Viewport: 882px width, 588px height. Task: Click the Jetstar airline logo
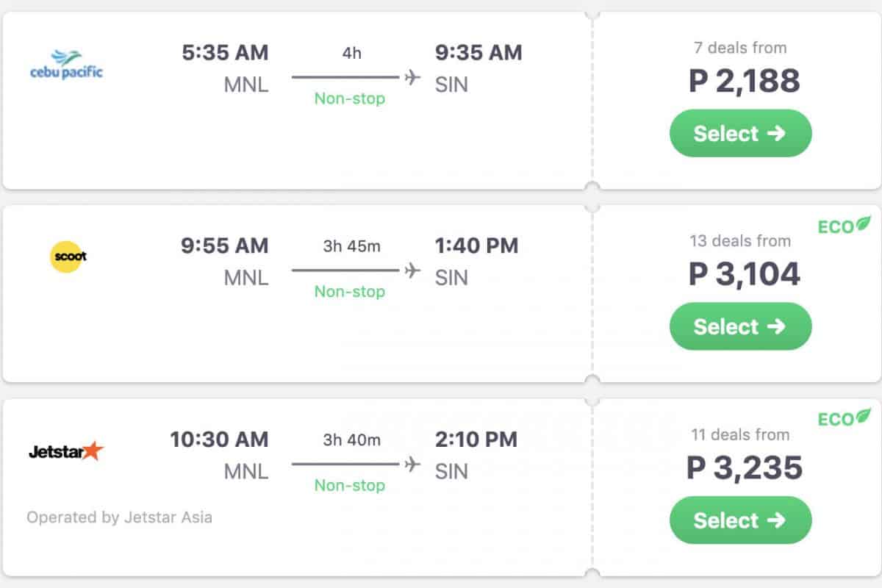coord(66,451)
